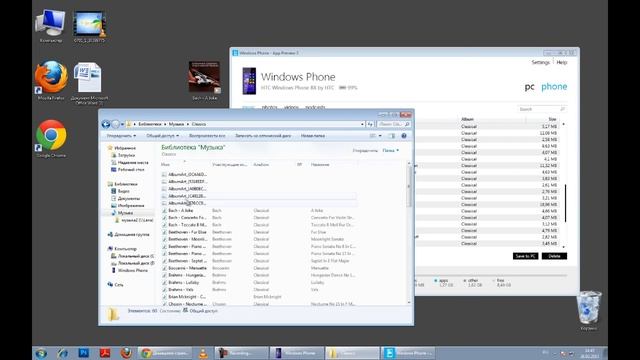Open the Organize dropdown in Explorer toolbar

coord(121,136)
